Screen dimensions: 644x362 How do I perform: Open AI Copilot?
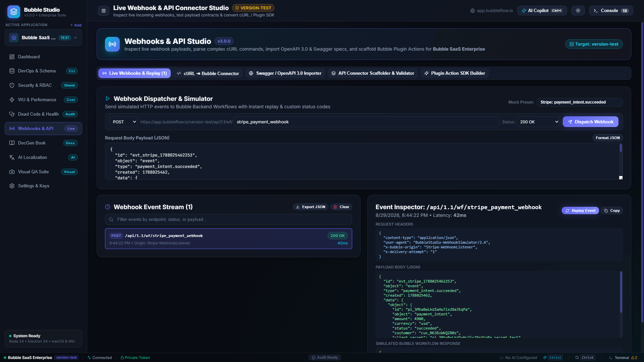tap(542, 11)
